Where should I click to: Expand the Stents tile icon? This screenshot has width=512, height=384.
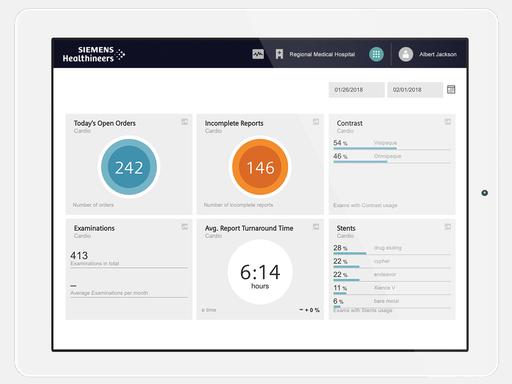(x=448, y=227)
